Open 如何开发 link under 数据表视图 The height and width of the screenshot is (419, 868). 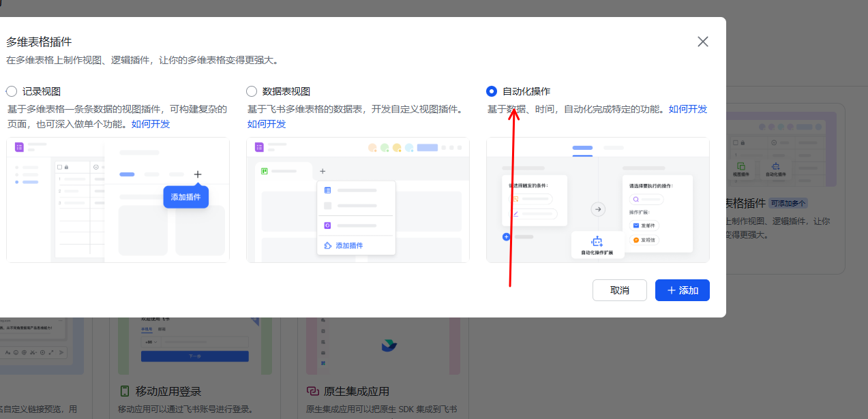(267, 124)
